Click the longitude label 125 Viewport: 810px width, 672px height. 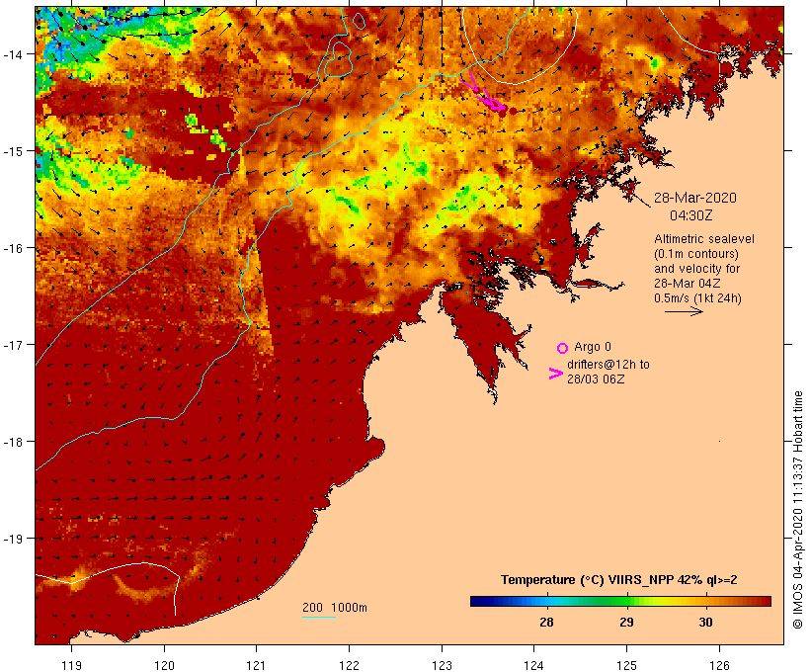(x=626, y=665)
